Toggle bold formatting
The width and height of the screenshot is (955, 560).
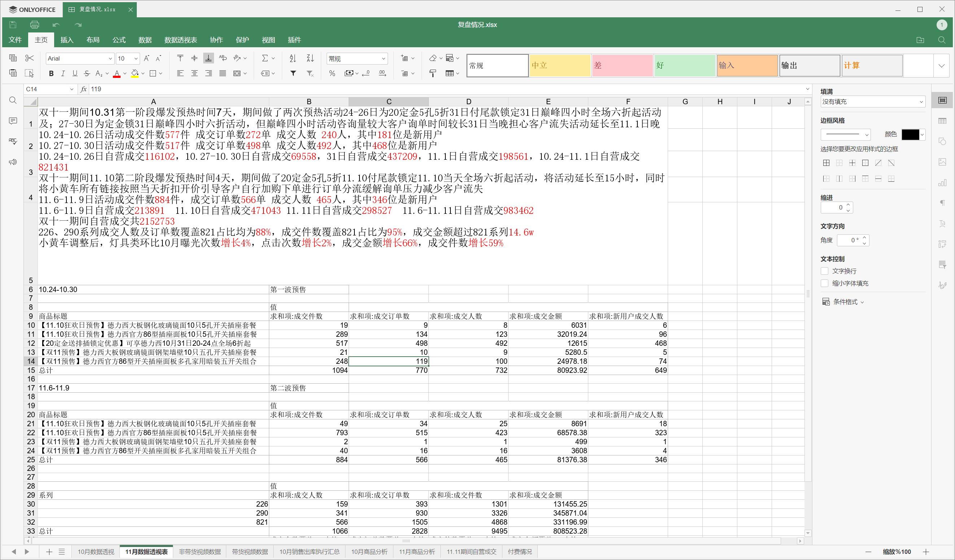[51, 74]
